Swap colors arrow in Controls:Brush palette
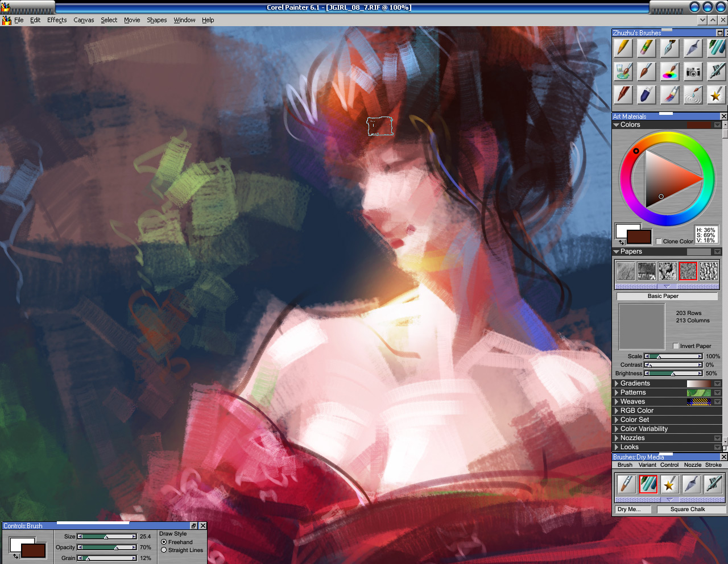 (x=16, y=556)
